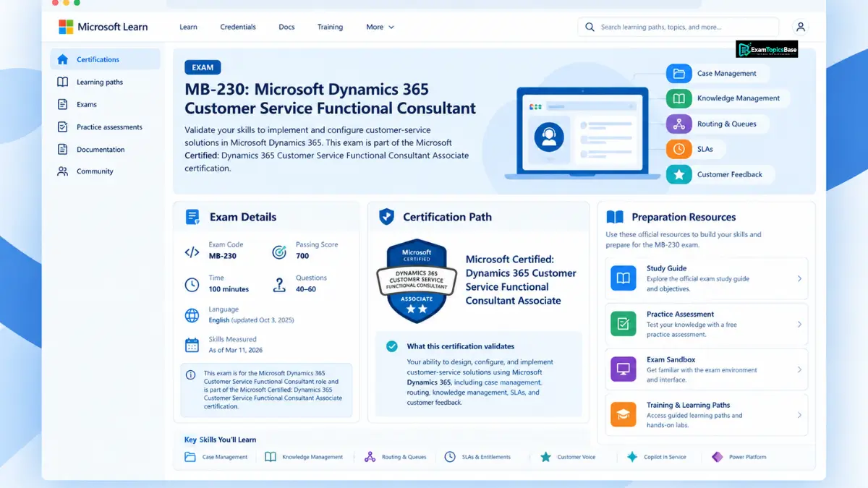Click the green Practice Assessment icon

[x=624, y=324]
